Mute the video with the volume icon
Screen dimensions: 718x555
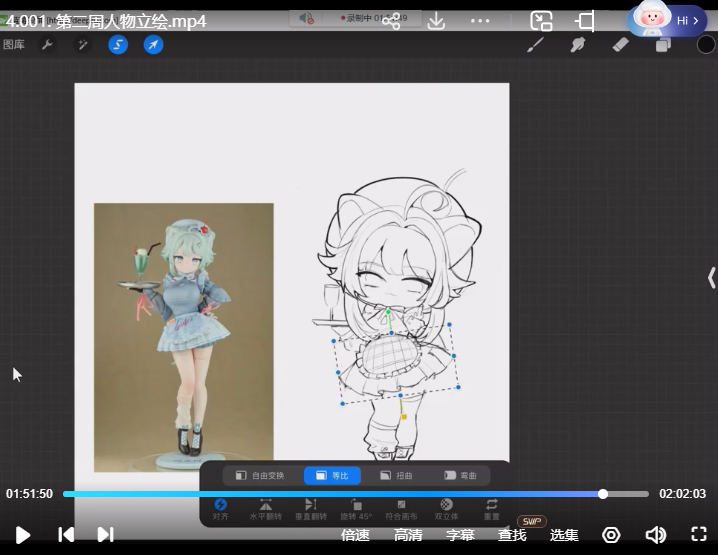pyautogui.click(x=655, y=534)
